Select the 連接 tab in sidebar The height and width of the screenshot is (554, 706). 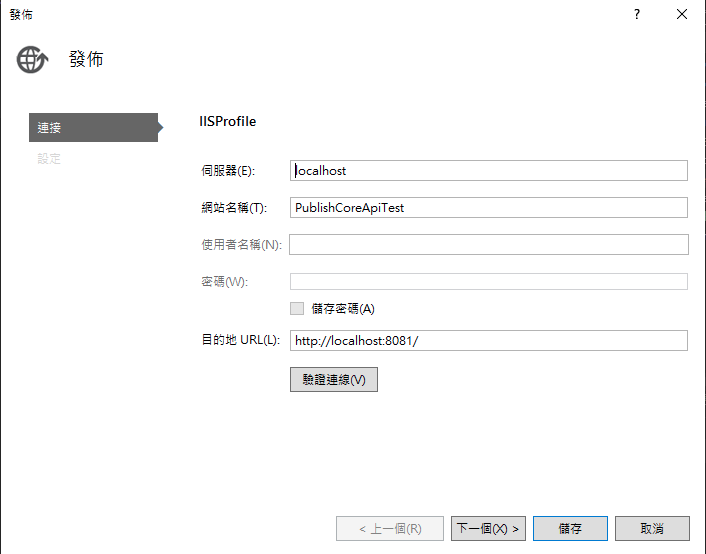tap(93, 127)
